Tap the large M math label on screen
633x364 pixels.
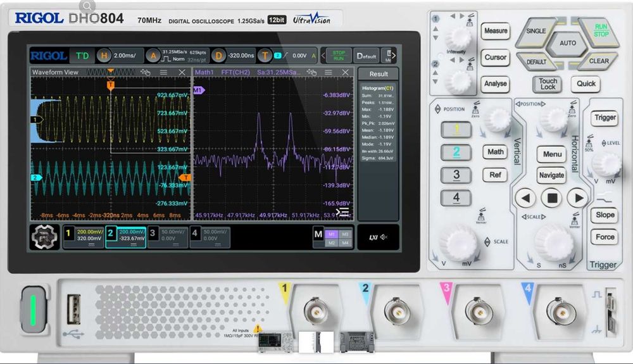click(318, 234)
